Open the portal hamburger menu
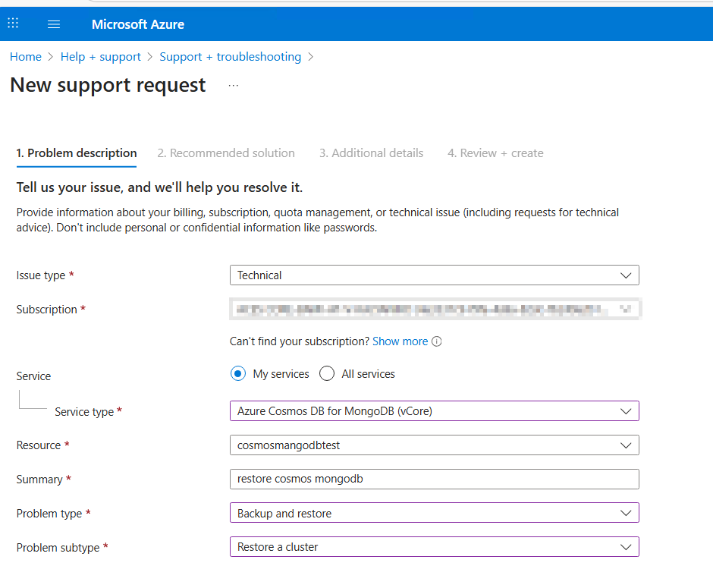 (x=53, y=23)
